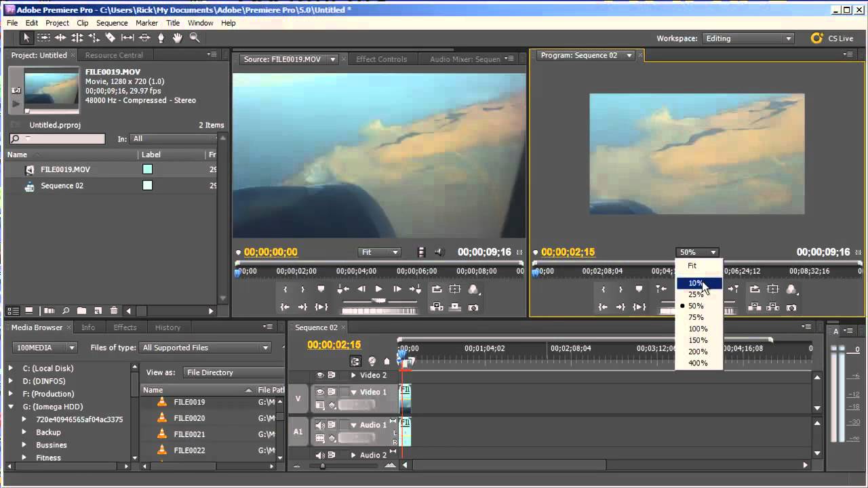Screen dimensions: 868x488
Task: Select the Rate Stretch tool
Action: pyautogui.click(x=94, y=39)
